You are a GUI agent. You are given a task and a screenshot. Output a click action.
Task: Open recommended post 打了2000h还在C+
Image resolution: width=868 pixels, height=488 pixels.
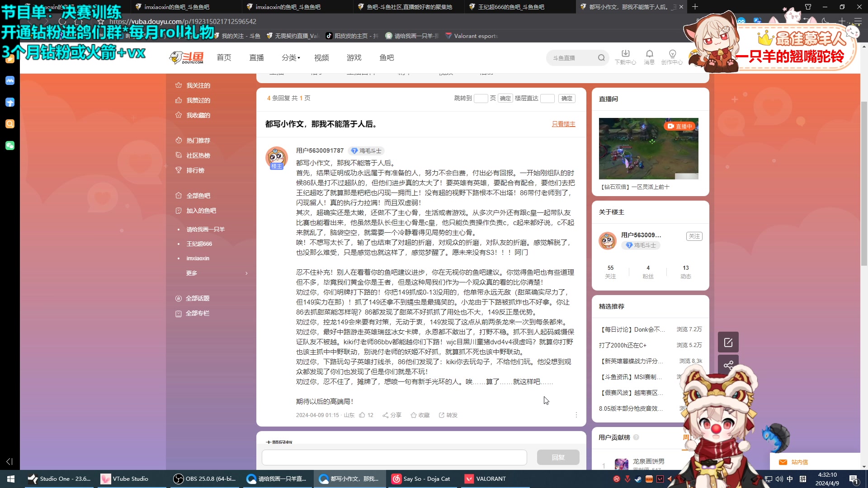tap(623, 345)
